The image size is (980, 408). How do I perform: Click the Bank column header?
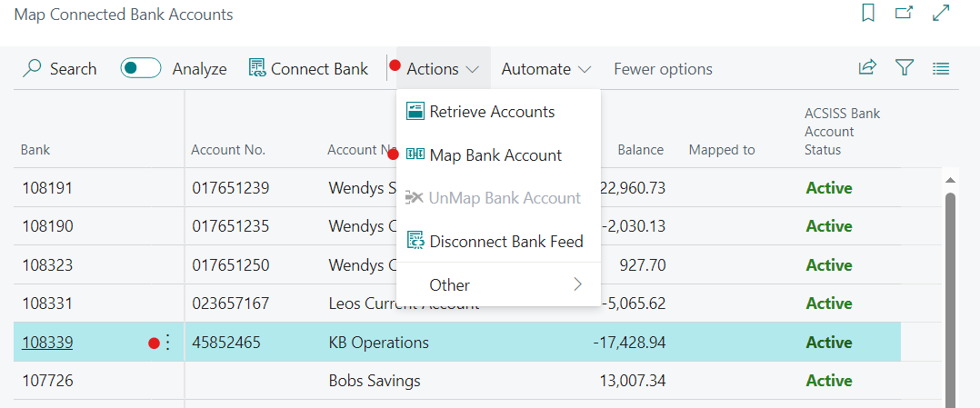click(x=35, y=150)
